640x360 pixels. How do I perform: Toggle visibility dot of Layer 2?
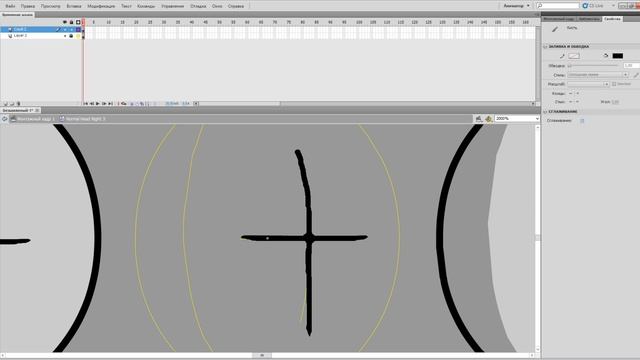(65, 36)
